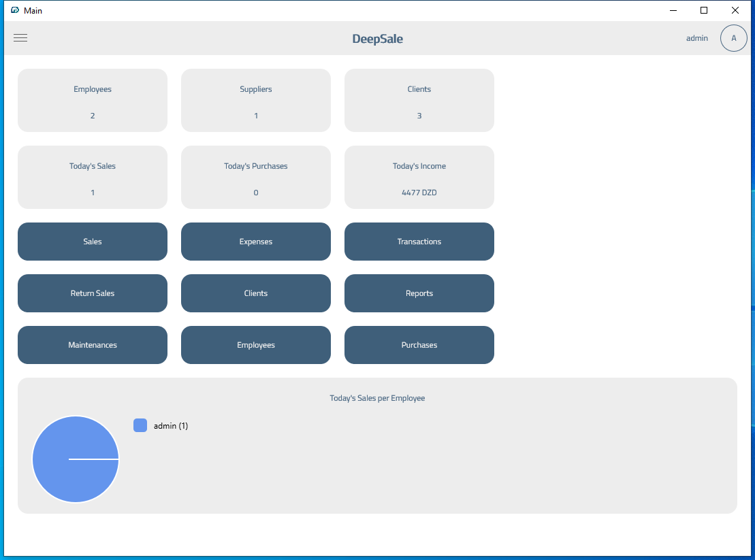The image size is (755, 560).
Task: Click the DeepSale app icon in title bar
Action: click(x=15, y=10)
